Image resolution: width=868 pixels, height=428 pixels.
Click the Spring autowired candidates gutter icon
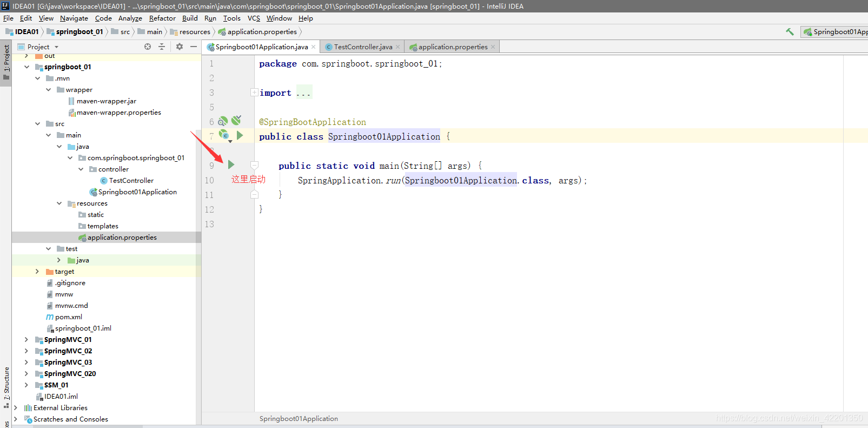point(236,120)
